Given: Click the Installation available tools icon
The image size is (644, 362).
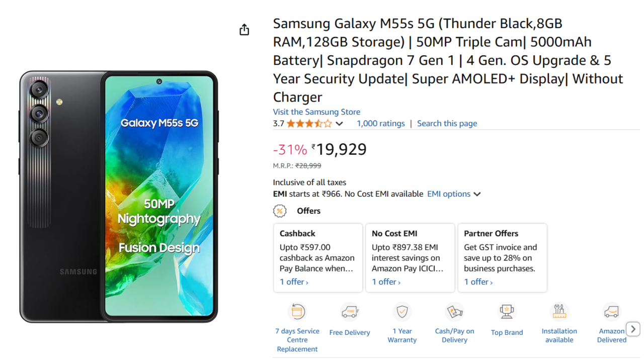Looking at the screenshot, I should [559, 312].
